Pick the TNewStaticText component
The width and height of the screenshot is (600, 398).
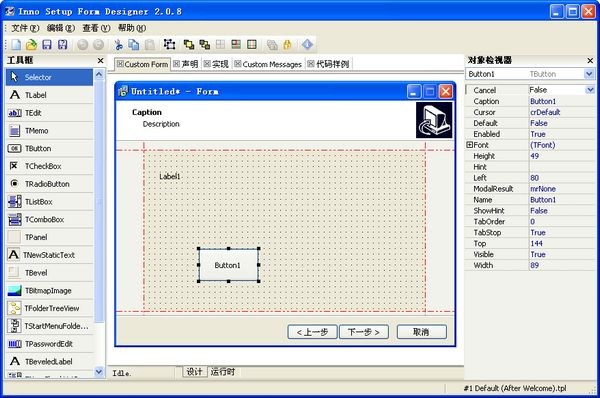point(49,255)
